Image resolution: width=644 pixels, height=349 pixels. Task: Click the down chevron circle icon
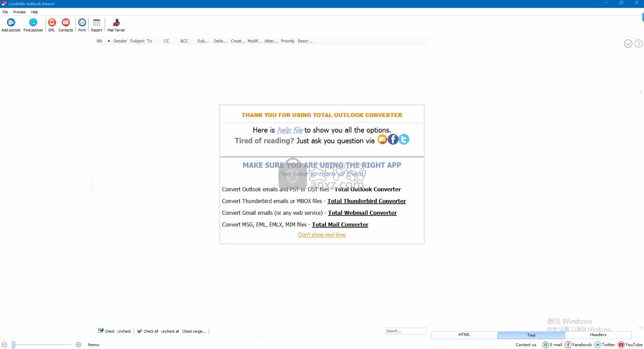tap(628, 44)
